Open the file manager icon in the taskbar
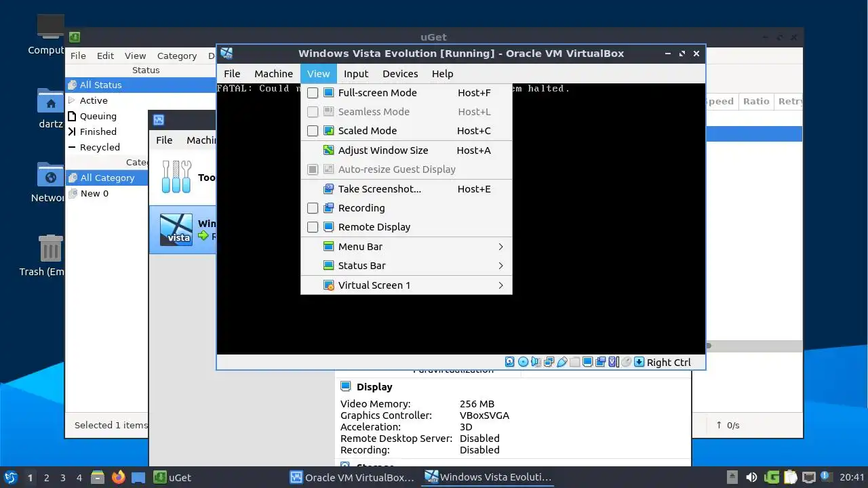Image resolution: width=868 pixels, height=488 pixels. tap(98, 477)
